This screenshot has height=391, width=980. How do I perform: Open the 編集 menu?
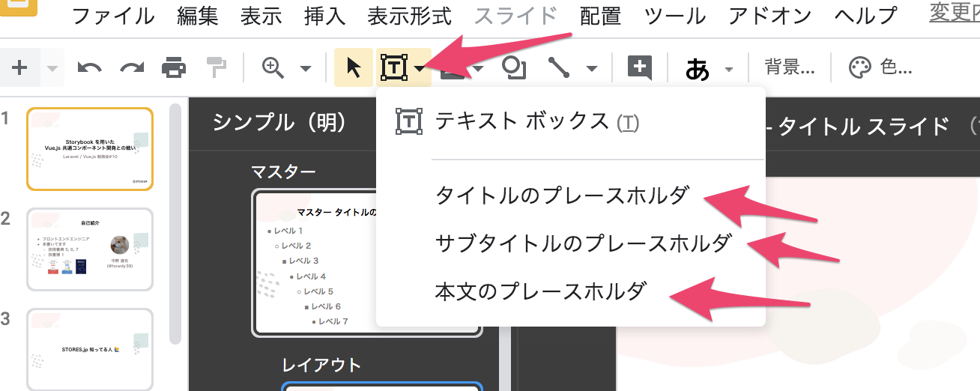[199, 15]
